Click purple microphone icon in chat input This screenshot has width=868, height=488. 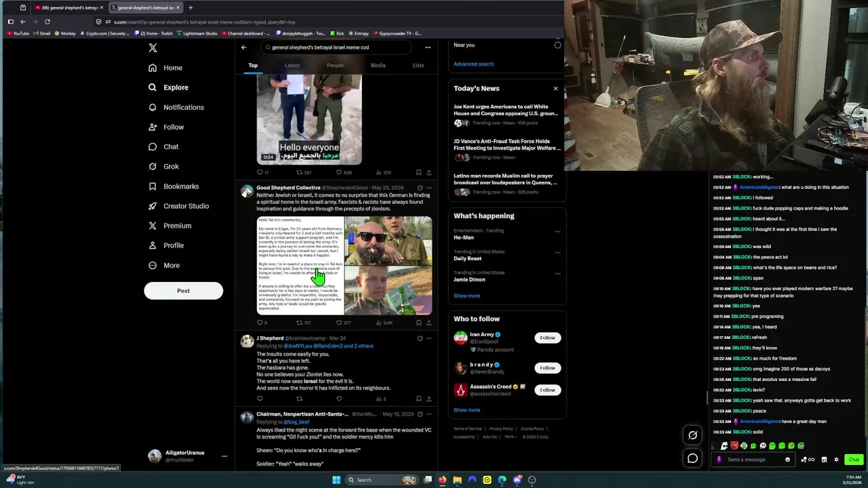point(719,460)
